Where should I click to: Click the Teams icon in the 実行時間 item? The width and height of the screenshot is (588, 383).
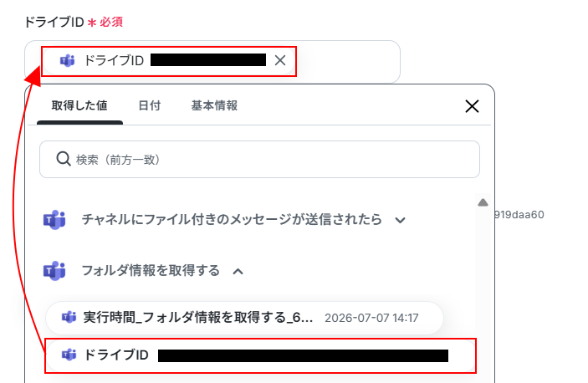coord(69,318)
